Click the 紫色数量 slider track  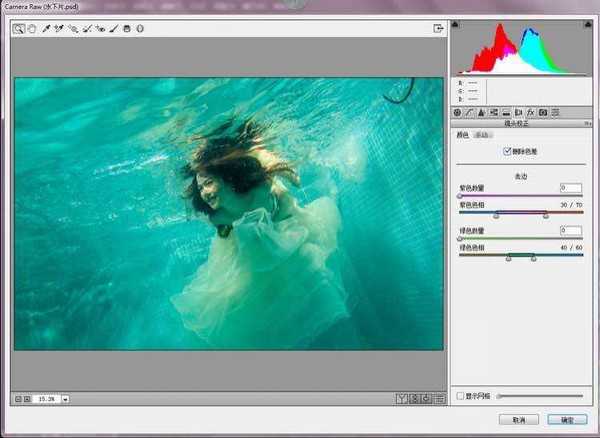pyautogui.click(x=520, y=196)
